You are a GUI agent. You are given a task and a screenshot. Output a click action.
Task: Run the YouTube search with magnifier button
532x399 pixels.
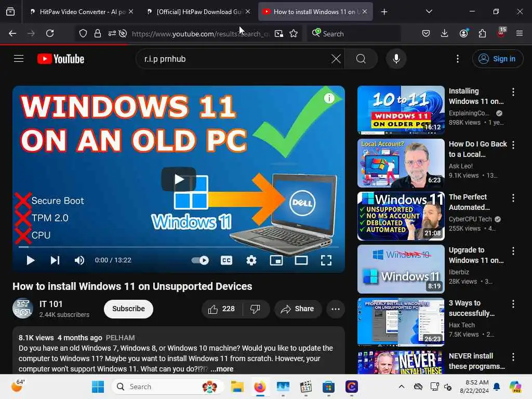pos(361,59)
